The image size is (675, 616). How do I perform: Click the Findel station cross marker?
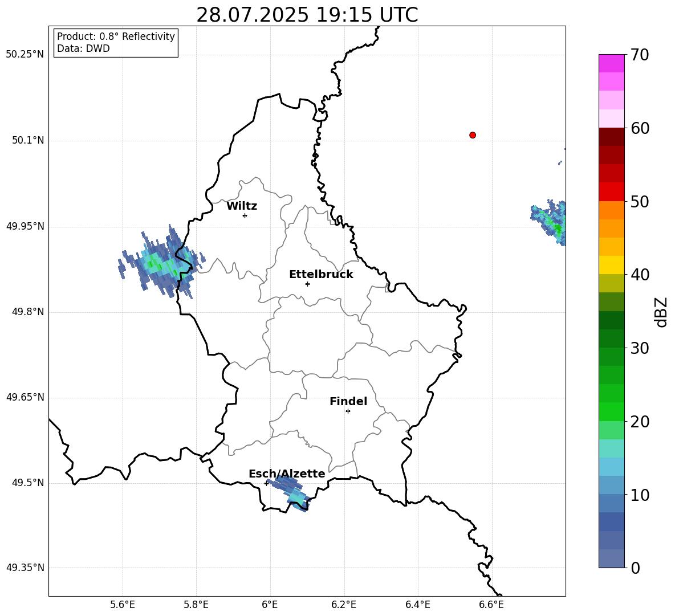coord(348,411)
